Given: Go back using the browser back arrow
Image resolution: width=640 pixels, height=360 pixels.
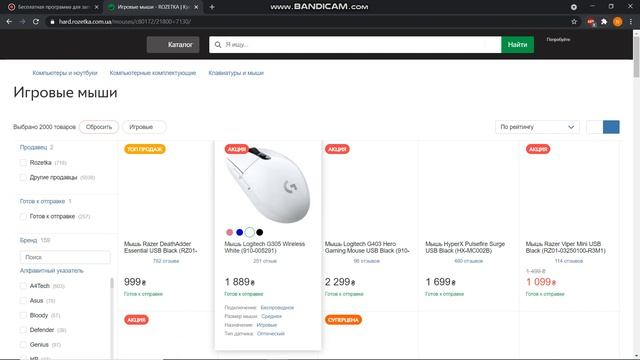Looking at the screenshot, I should pos(9,22).
